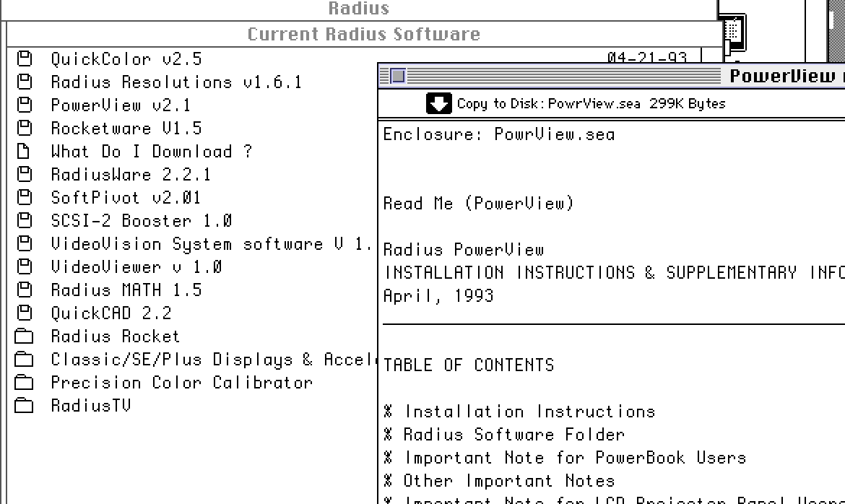Image resolution: width=845 pixels, height=504 pixels.
Task: Select the QuickCAD 2.2 entry
Action: click(x=111, y=313)
